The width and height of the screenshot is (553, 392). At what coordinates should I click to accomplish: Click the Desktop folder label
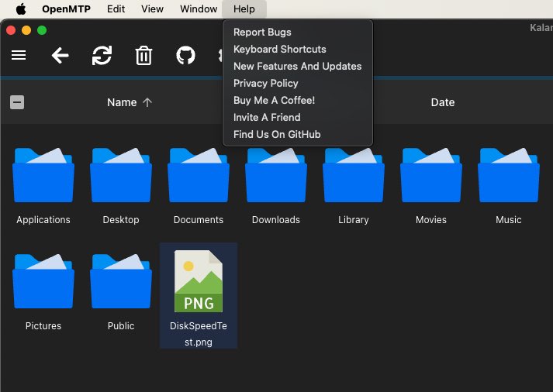pos(121,220)
